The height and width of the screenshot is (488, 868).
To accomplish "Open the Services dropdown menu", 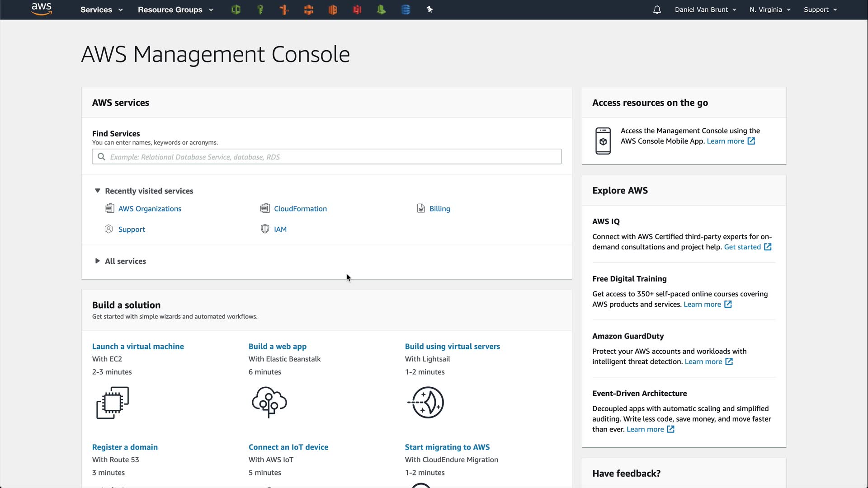I will tap(101, 9).
